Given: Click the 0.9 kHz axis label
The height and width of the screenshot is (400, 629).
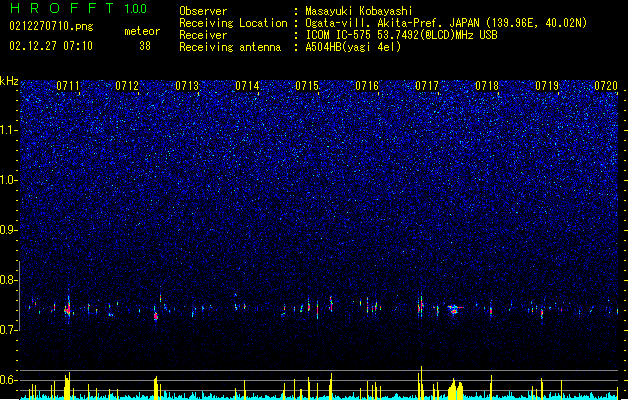Looking at the screenshot, I should (x=8, y=230).
